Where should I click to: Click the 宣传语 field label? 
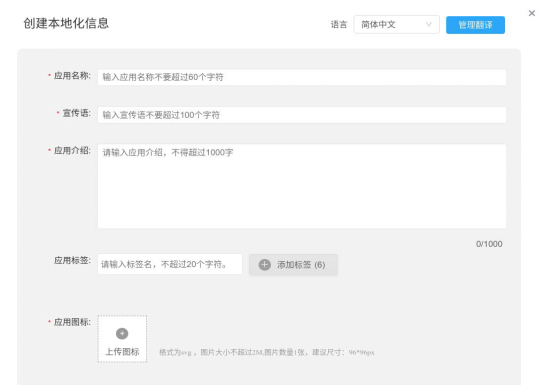coord(76,113)
